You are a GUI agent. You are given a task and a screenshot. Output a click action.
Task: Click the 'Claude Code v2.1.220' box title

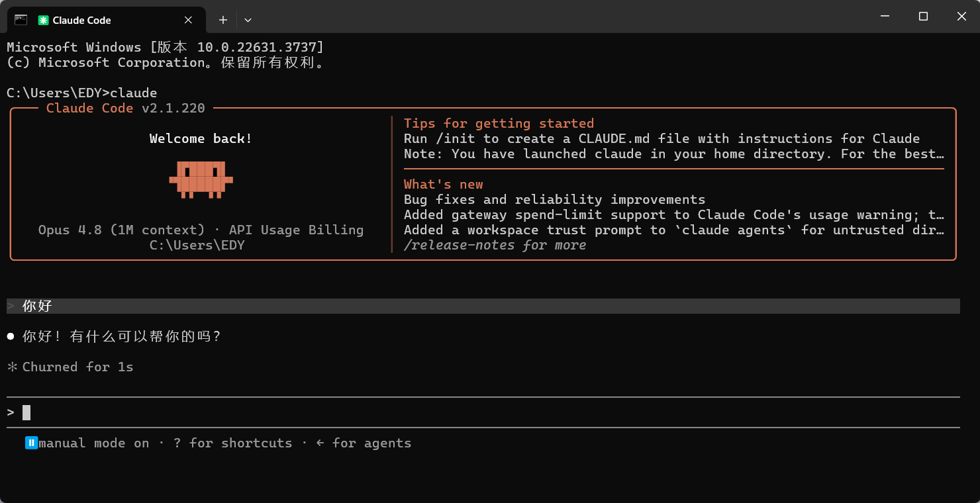coord(126,108)
